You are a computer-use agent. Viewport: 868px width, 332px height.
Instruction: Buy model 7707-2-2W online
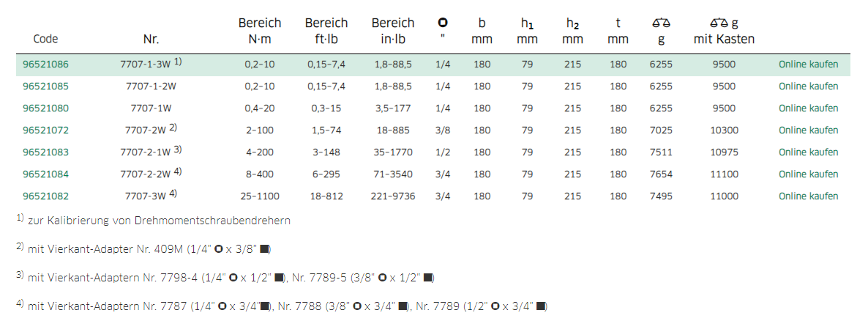coord(808,174)
